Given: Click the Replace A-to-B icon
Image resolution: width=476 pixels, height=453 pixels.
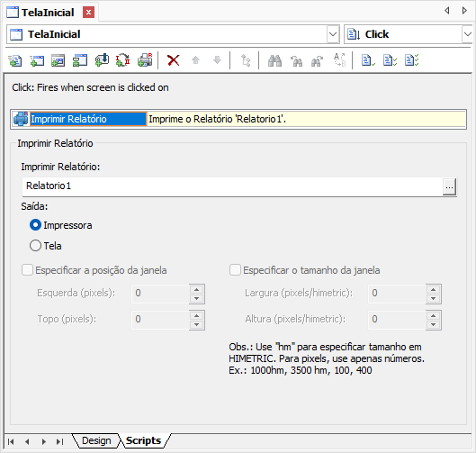Looking at the screenshot, I should pyautogui.click(x=340, y=60).
